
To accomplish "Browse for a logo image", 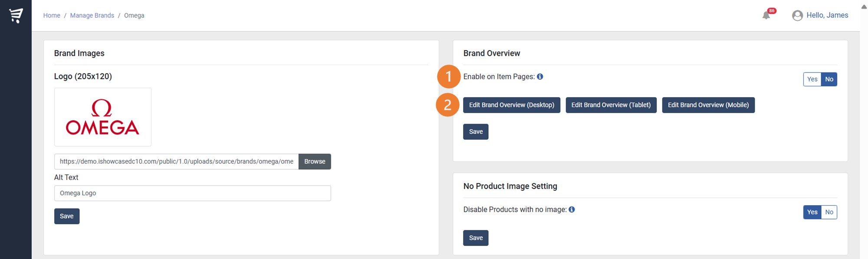I will coord(315,162).
